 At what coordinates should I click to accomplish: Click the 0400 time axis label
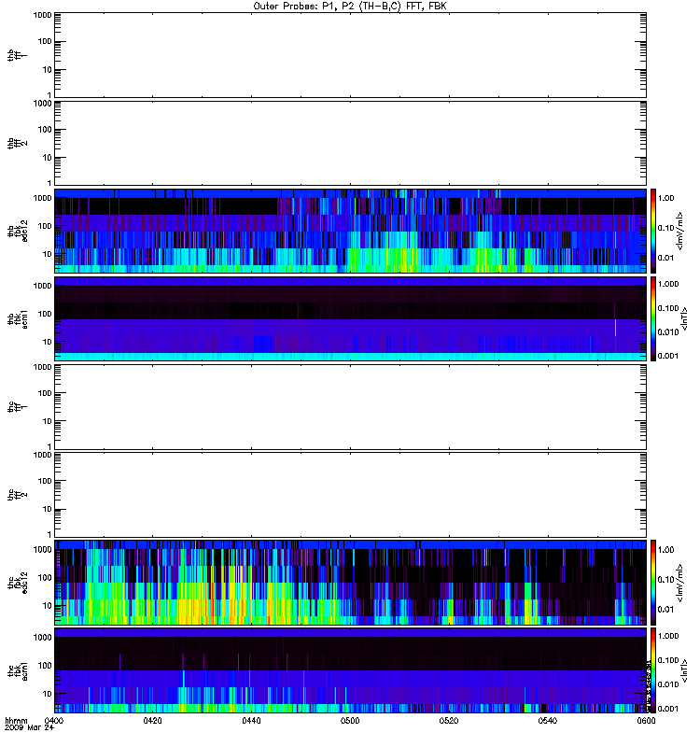pyautogui.click(x=54, y=721)
